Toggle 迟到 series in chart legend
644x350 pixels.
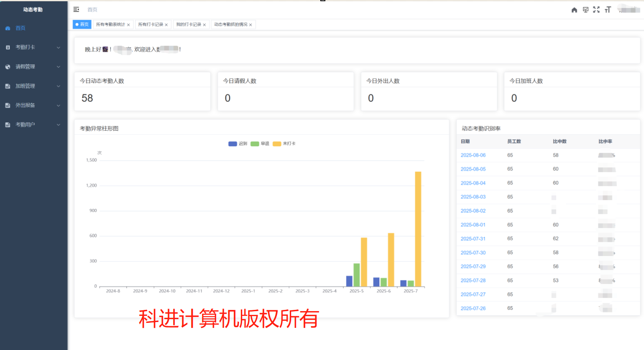238,144
